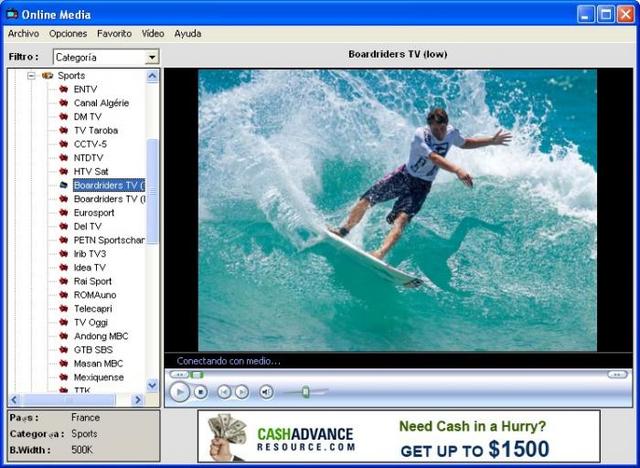Select the Canal Algérie channel
Image resolution: width=640 pixels, height=468 pixels.
tap(101, 103)
